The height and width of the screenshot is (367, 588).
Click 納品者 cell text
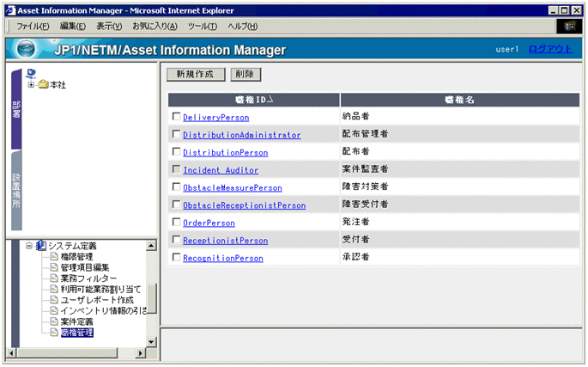[x=356, y=116]
